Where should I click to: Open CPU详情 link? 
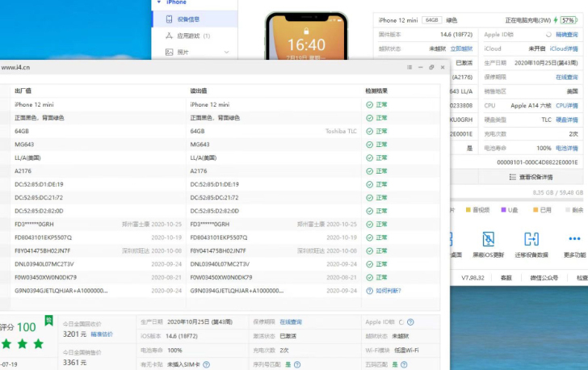[567, 106]
